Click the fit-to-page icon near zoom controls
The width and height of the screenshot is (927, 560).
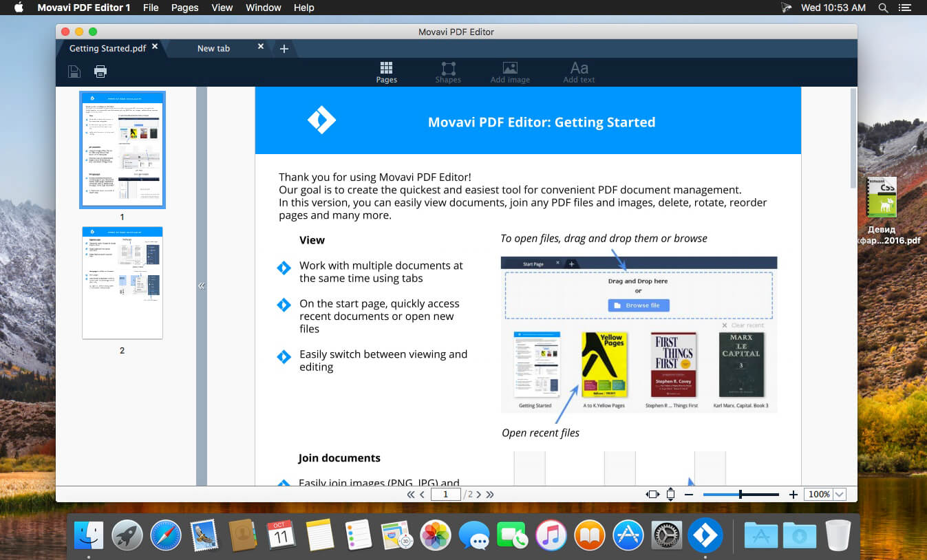(x=670, y=494)
